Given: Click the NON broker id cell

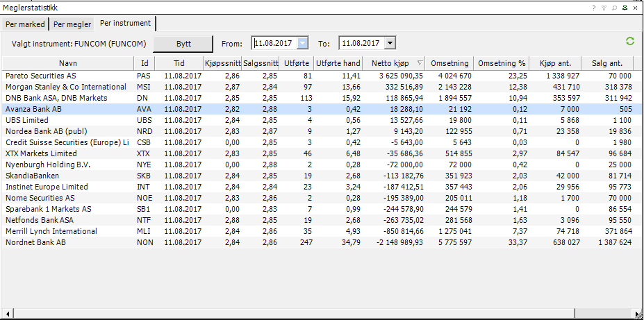Looking at the screenshot, I should (x=145, y=242).
